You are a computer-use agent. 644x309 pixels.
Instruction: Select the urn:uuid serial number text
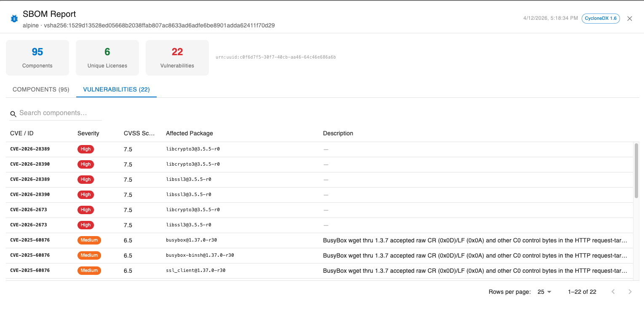276,57
